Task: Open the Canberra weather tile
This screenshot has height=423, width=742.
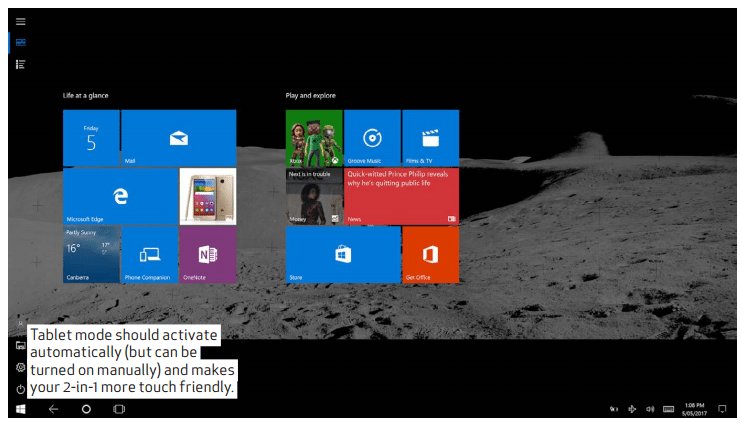Action: pos(91,255)
